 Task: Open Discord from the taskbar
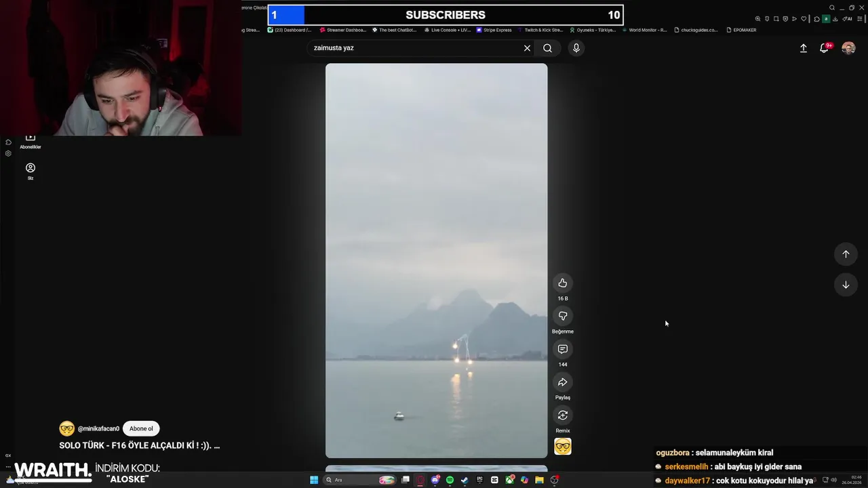pos(435,480)
